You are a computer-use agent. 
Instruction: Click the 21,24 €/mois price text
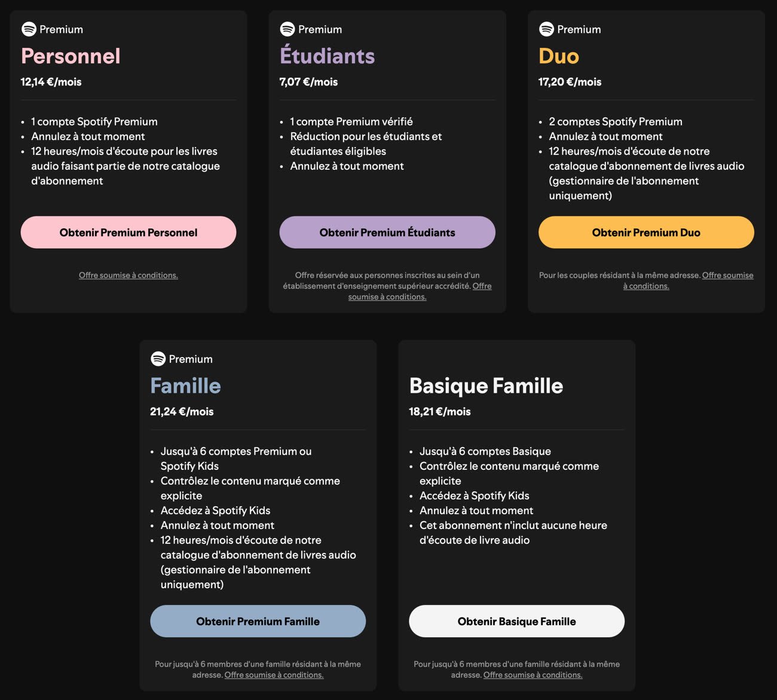click(182, 411)
